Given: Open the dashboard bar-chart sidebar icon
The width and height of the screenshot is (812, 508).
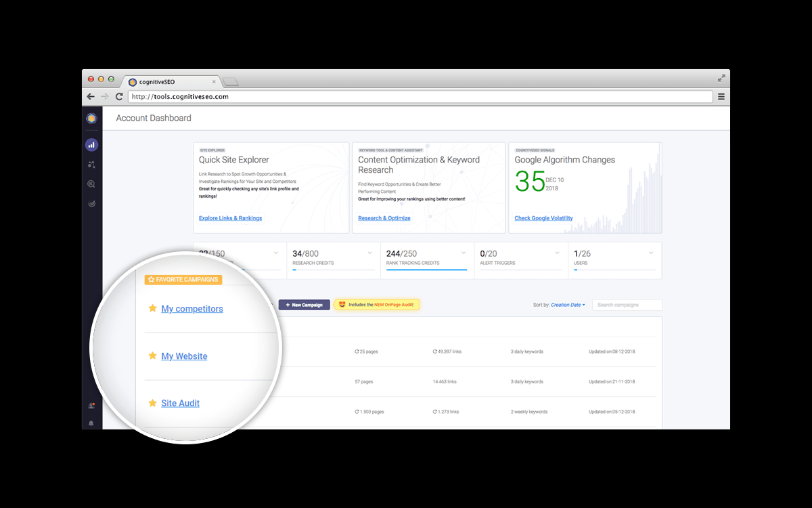Looking at the screenshot, I should click(x=91, y=144).
